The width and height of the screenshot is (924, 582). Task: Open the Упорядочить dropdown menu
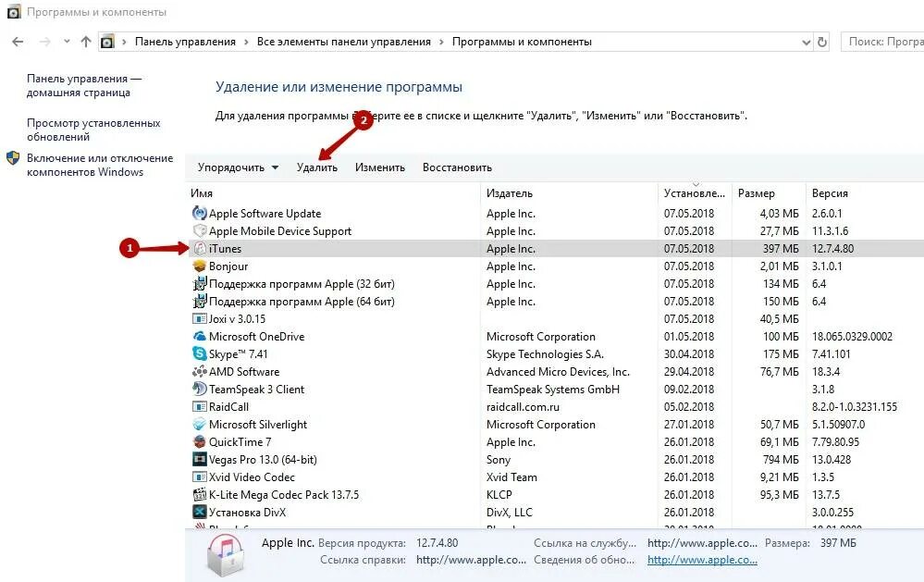point(238,167)
